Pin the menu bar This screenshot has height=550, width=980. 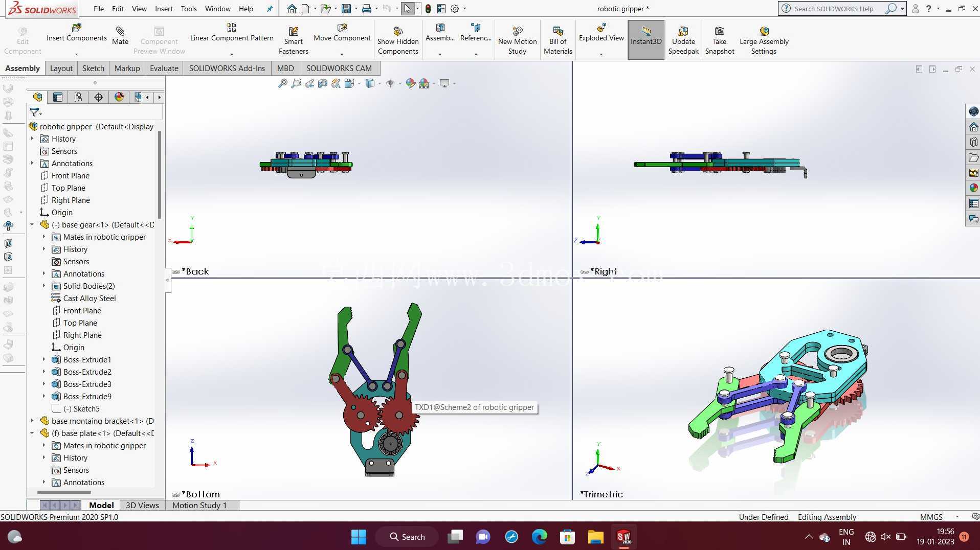270,9
